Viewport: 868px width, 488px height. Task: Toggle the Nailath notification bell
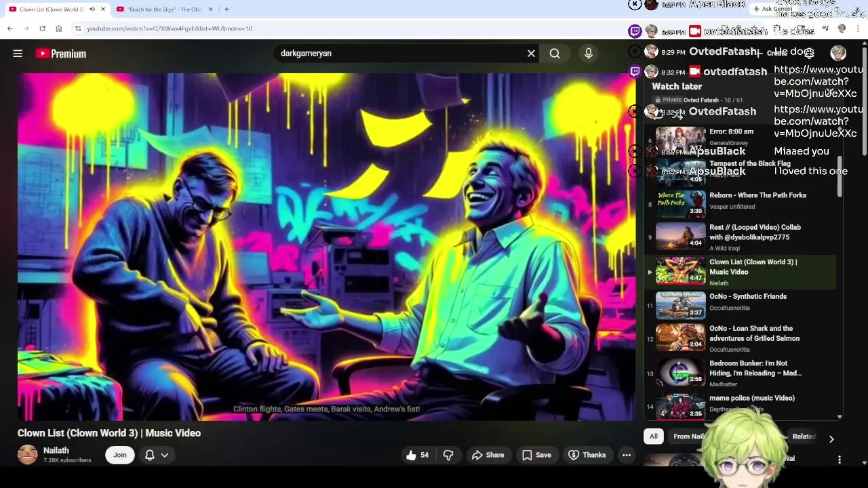(x=150, y=455)
